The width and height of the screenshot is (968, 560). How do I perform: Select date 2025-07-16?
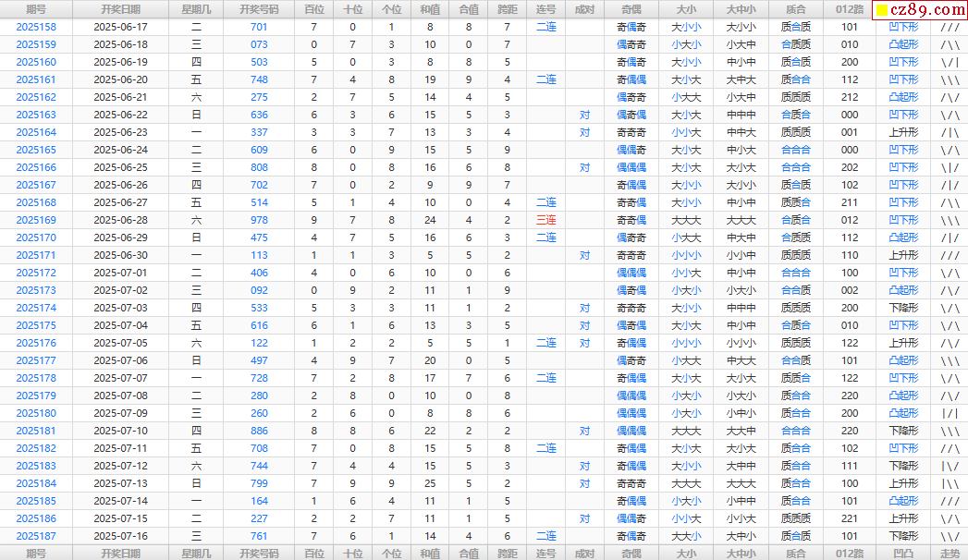pos(120,537)
